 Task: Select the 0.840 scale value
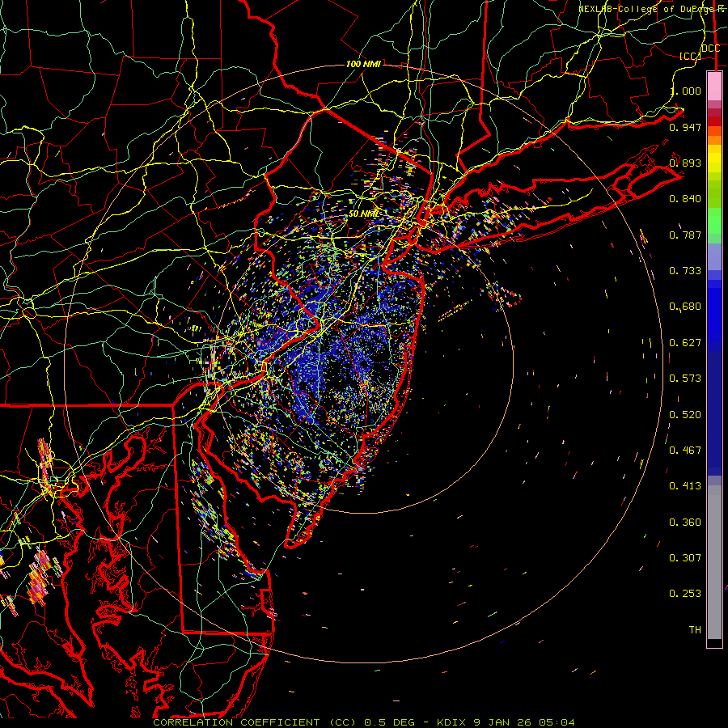pos(685,199)
